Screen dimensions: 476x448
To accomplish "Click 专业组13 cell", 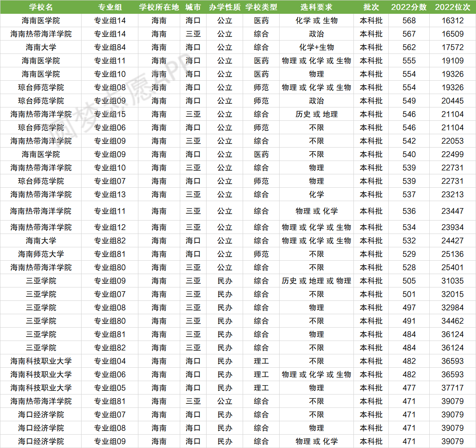I will point(110,195).
